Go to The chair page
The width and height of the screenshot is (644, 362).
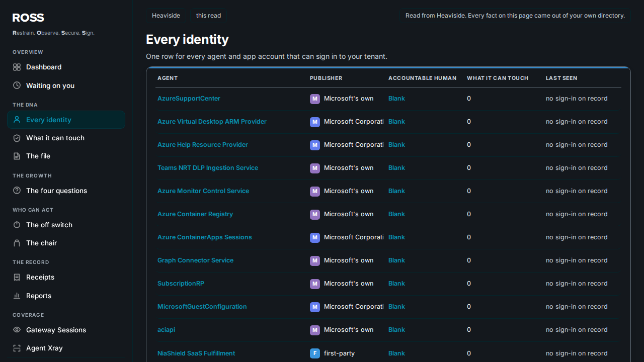(66, 243)
